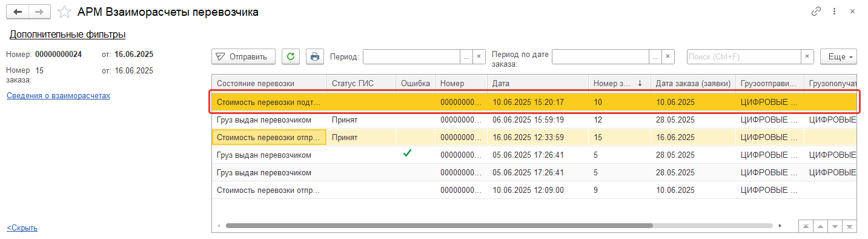Add page to favorites with the star
Screen dimensions: 868x239
coord(64,12)
